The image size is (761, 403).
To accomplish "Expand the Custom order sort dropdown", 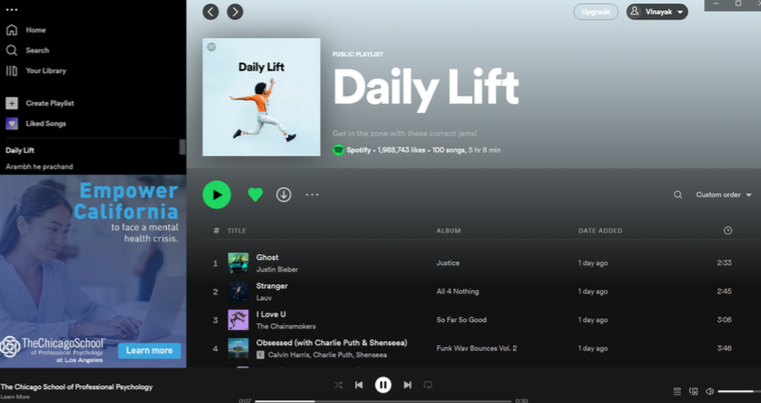I will pos(723,195).
